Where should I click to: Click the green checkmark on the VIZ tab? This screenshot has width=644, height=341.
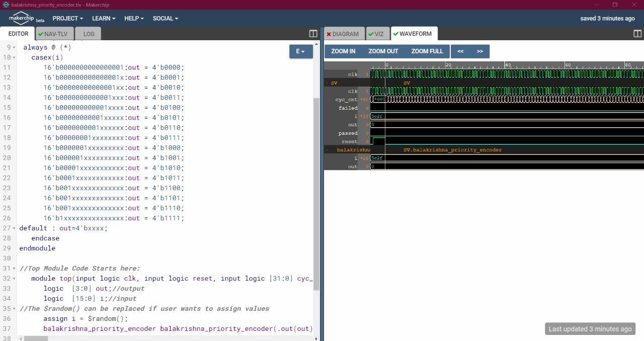pyautogui.click(x=372, y=34)
